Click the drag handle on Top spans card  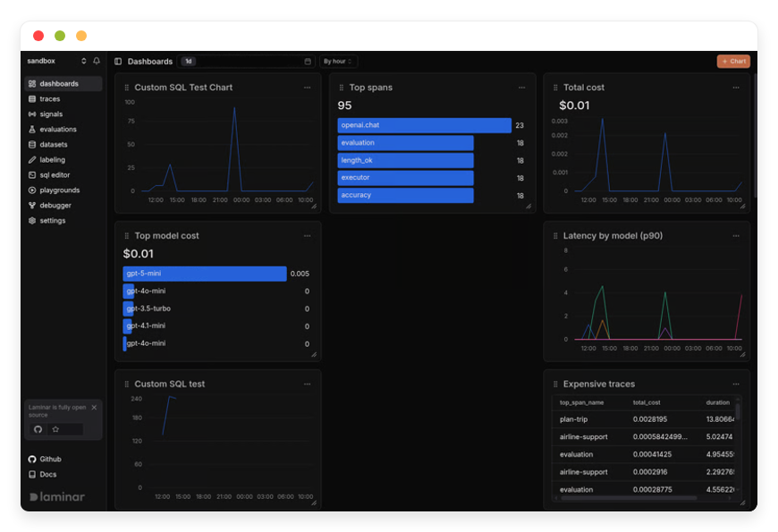(342, 88)
